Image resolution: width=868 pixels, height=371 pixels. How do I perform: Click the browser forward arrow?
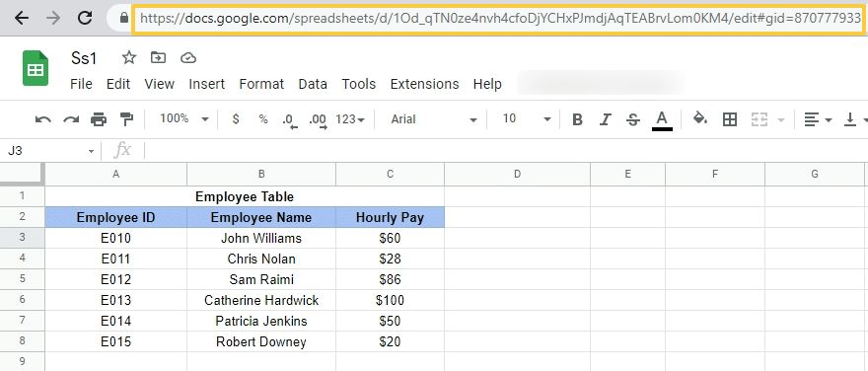(x=53, y=18)
